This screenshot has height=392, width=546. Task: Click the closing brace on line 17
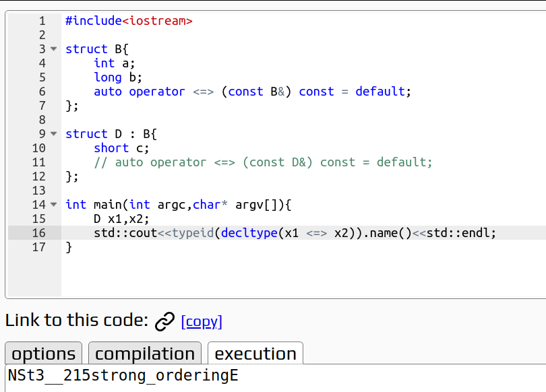[69, 247]
